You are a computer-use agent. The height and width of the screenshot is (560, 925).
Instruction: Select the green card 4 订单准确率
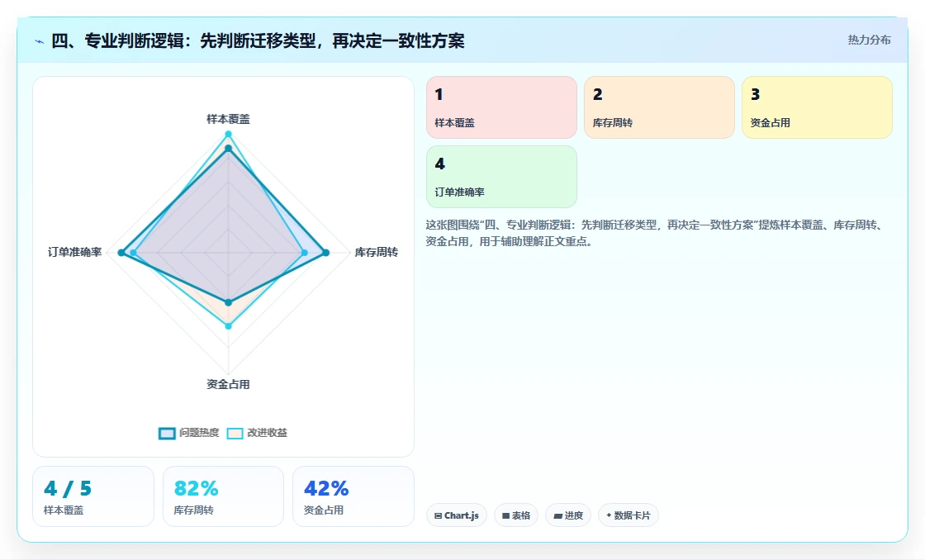501,177
